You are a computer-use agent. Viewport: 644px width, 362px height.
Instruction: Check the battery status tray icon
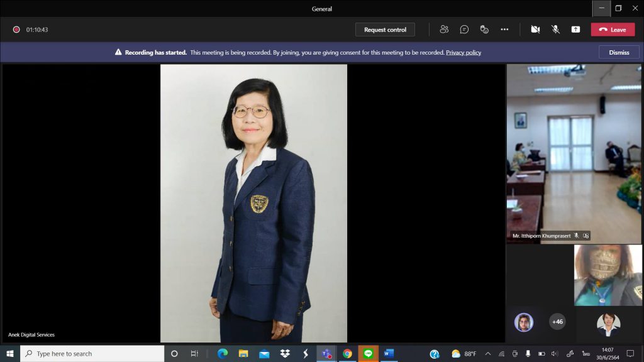tap(541, 354)
